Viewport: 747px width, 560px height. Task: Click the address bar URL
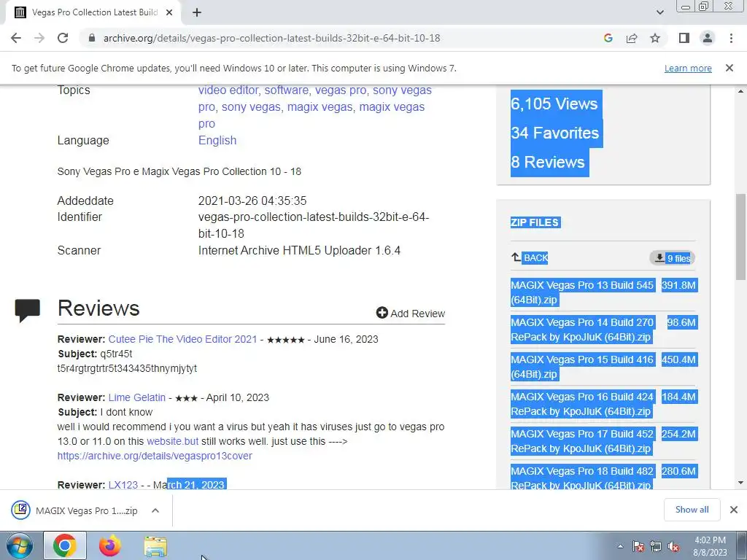(x=271, y=38)
